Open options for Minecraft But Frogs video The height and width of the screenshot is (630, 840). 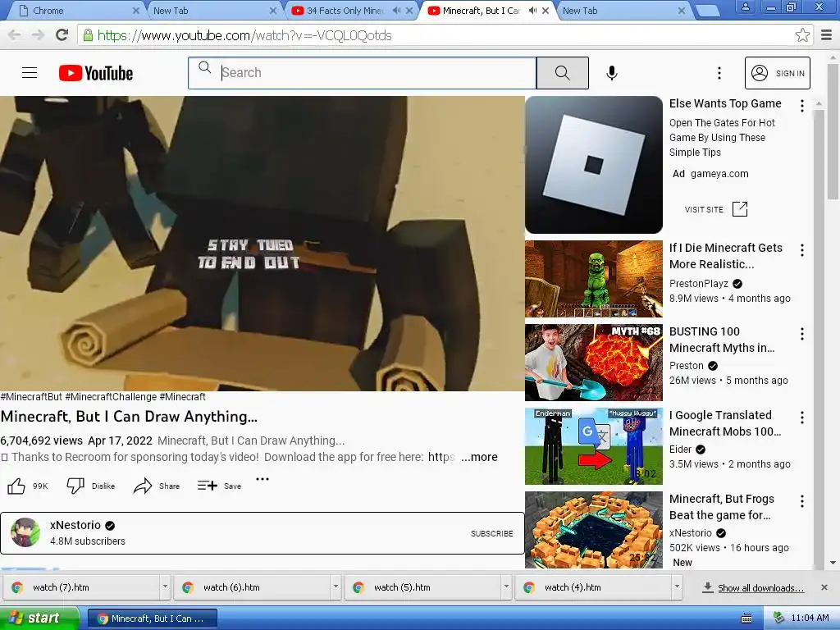pos(802,501)
